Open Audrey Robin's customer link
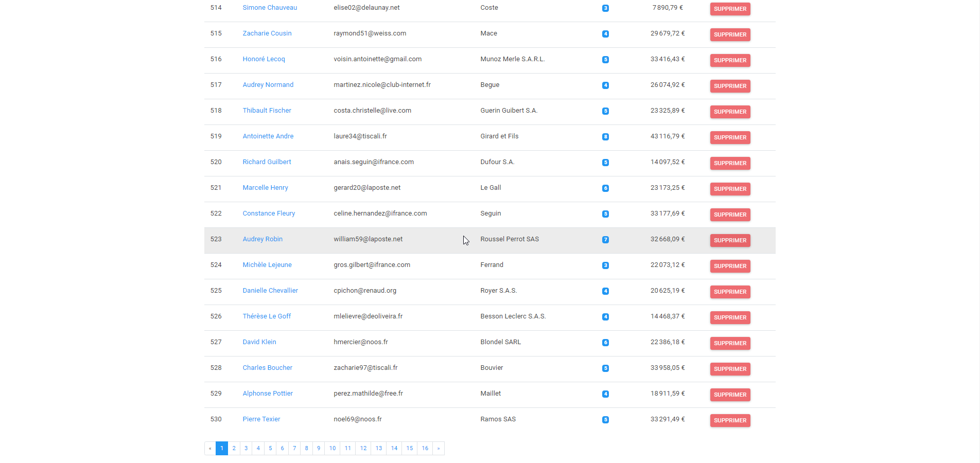 coord(262,239)
